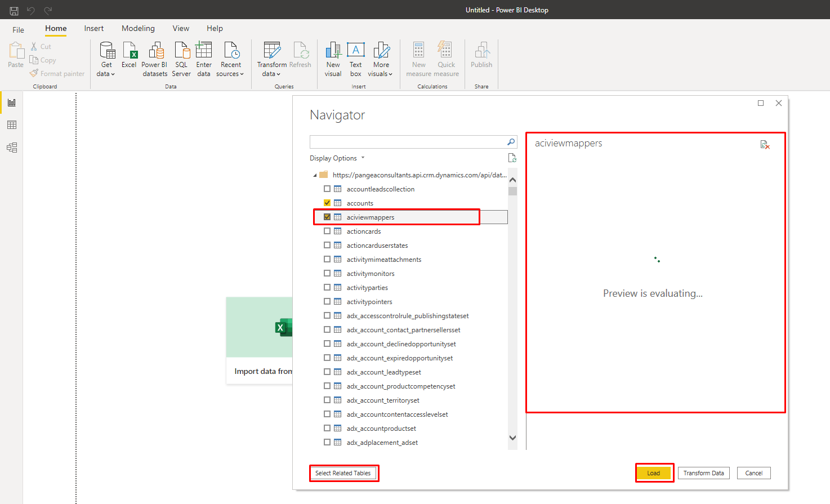Switch to the Data view icon
The width and height of the screenshot is (830, 504).
pyautogui.click(x=12, y=124)
